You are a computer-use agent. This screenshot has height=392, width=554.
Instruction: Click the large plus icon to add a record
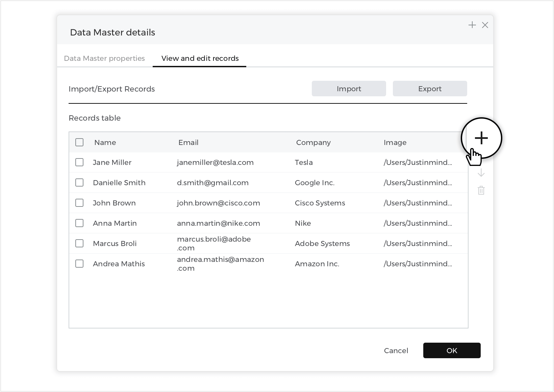tap(481, 138)
